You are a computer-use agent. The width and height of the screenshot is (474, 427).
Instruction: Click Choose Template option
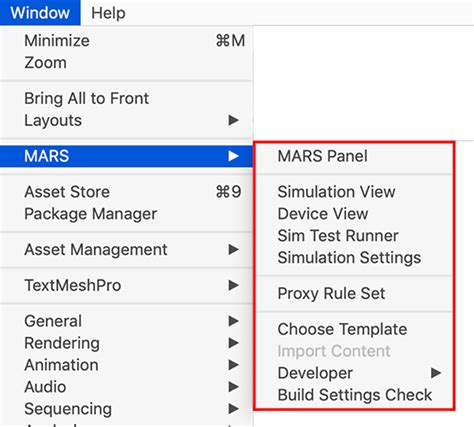click(x=354, y=329)
